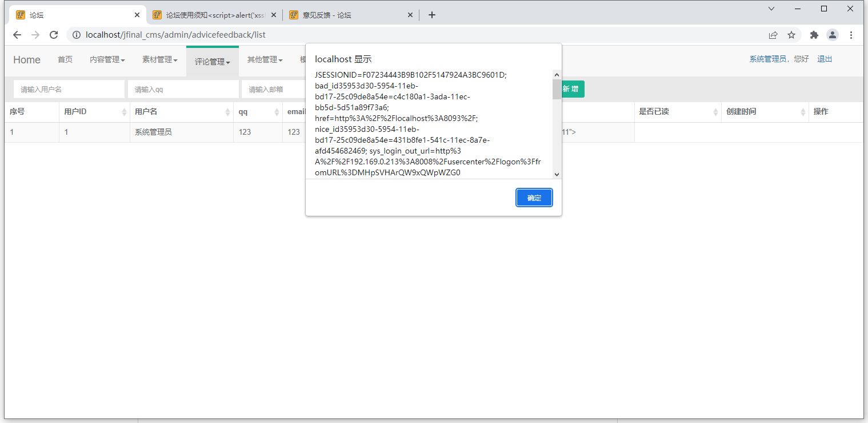868x423 pixels.
Task: Click the 退出 logout link
Action: [x=825, y=59]
